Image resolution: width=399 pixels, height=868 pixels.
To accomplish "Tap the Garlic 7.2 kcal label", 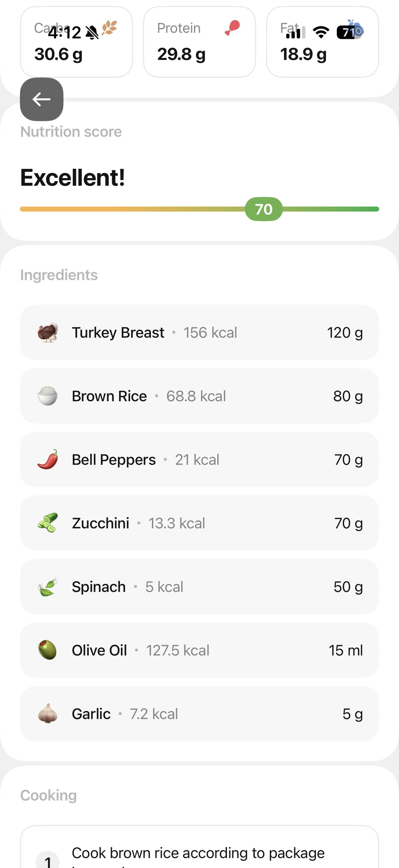I will [154, 714].
